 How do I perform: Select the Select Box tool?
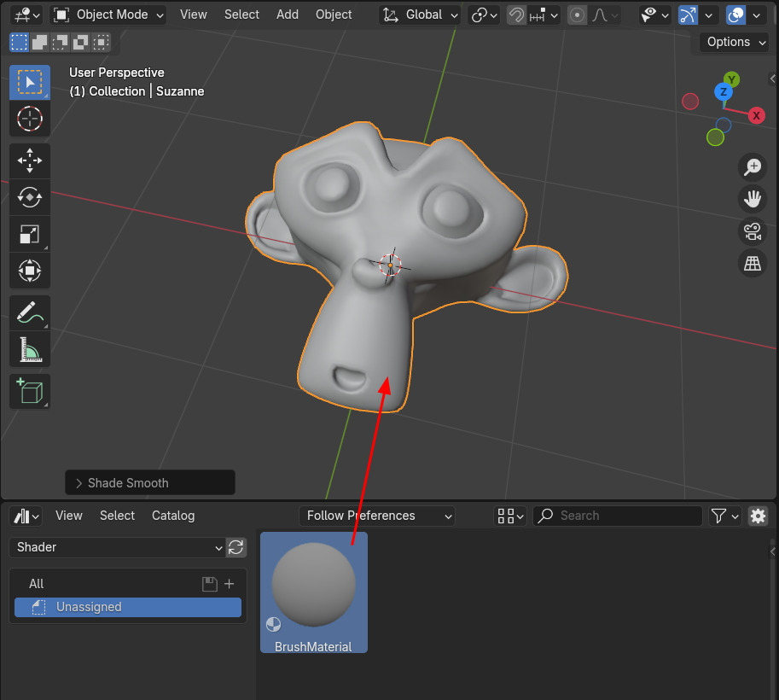pyautogui.click(x=30, y=82)
